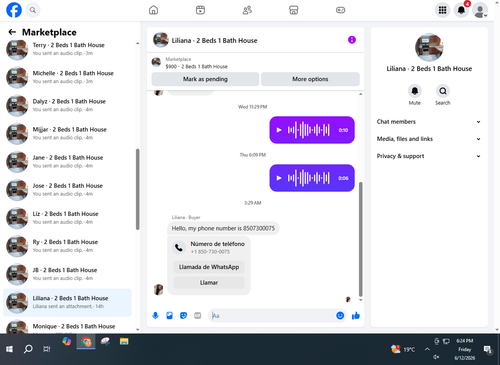Show hidden system tray icons chevron
This screenshot has width=500, height=365.
[427, 349]
